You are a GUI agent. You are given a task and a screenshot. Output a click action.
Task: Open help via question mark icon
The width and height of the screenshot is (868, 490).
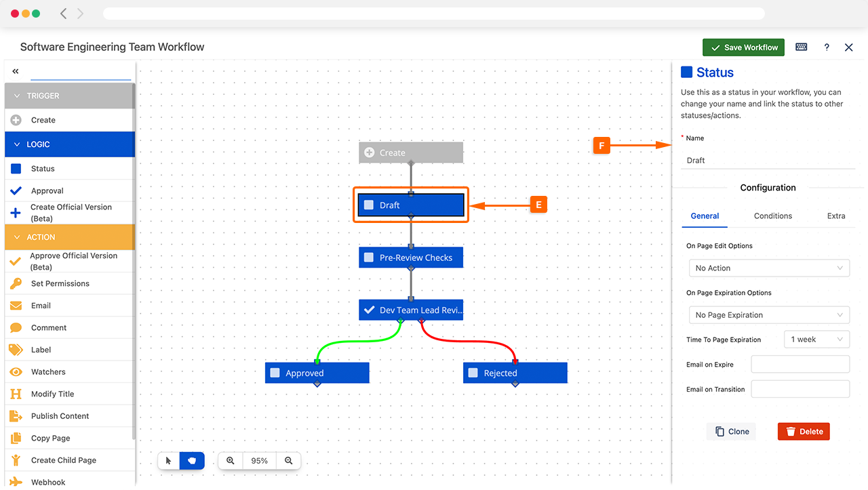[826, 47]
